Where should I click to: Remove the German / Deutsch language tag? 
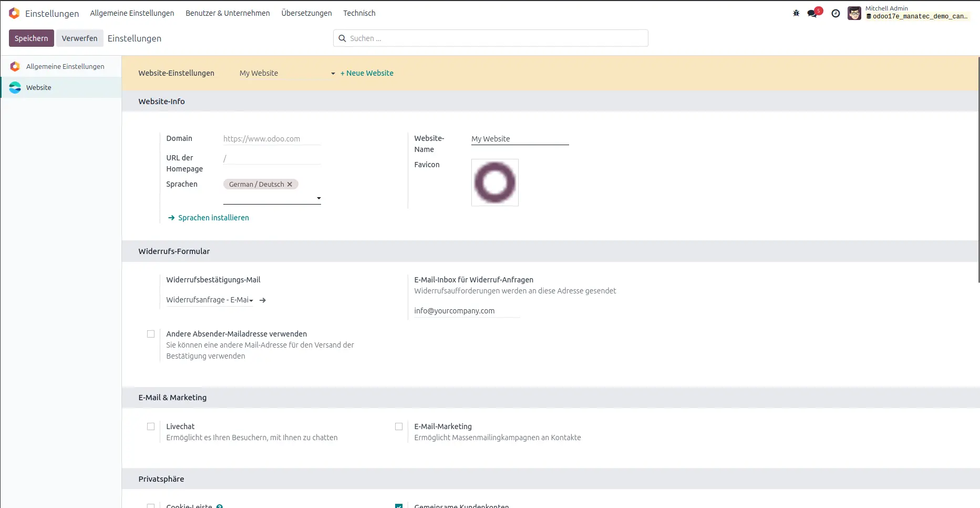coord(290,185)
